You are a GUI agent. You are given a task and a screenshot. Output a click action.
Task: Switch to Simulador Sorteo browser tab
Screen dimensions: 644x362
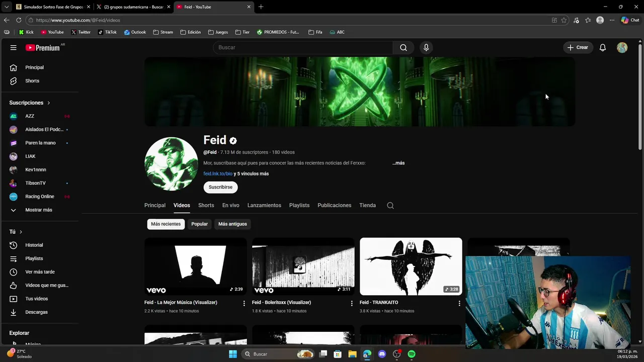click(x=53, y=7)
